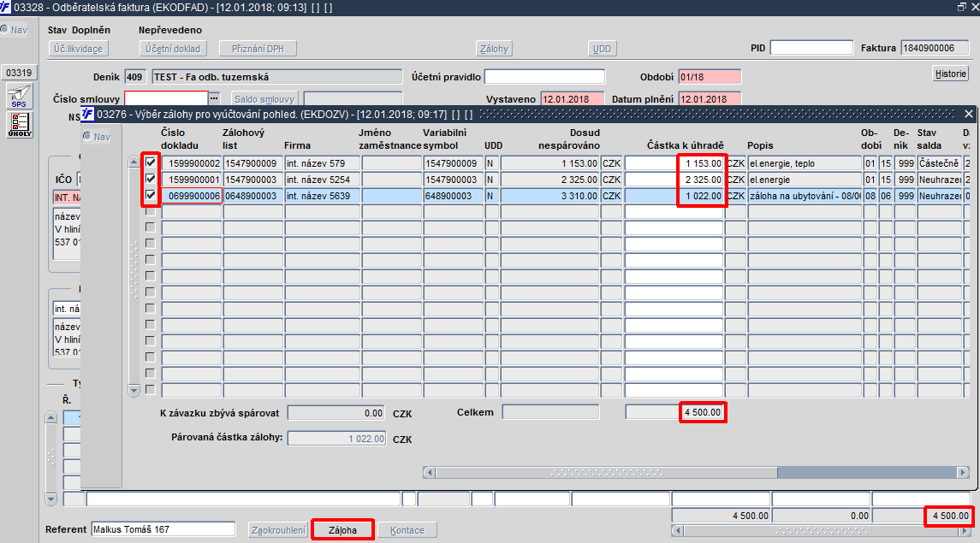The width and height of the screenshot is (980, 543).
Task: Click the dialog's Nav icon
Action: [96, 137]
